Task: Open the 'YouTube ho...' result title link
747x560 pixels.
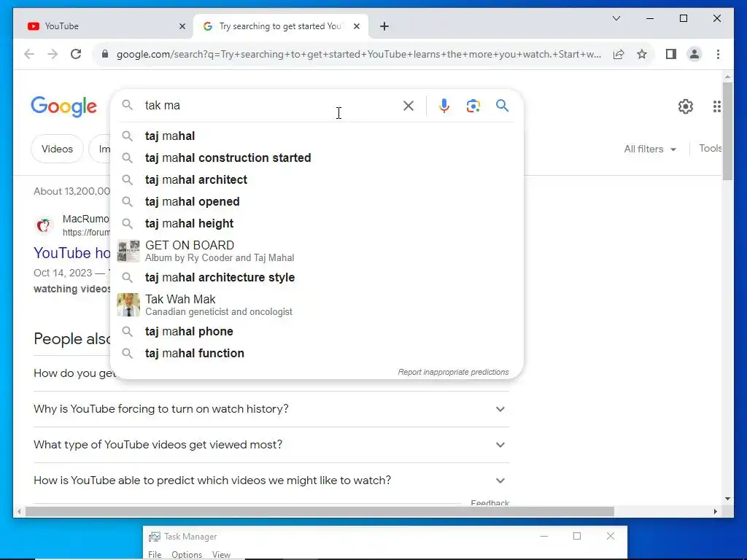Action: click(72, 253)
